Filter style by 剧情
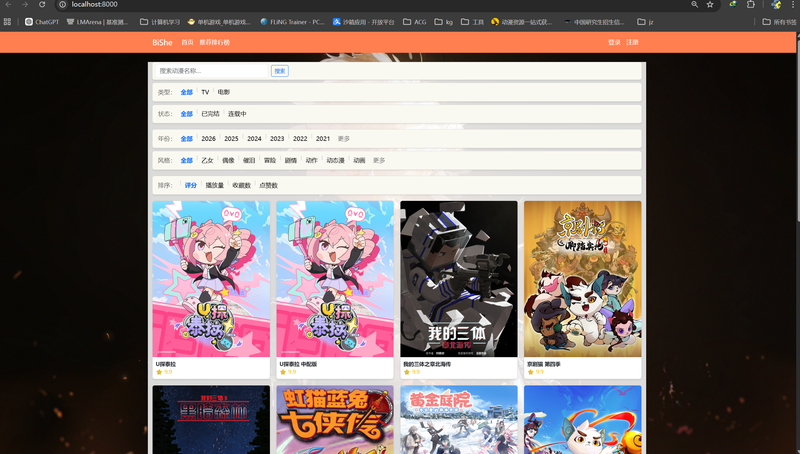The height and width of the screenshot is (454, 800). pyautogui.click(x=291, y=160)
